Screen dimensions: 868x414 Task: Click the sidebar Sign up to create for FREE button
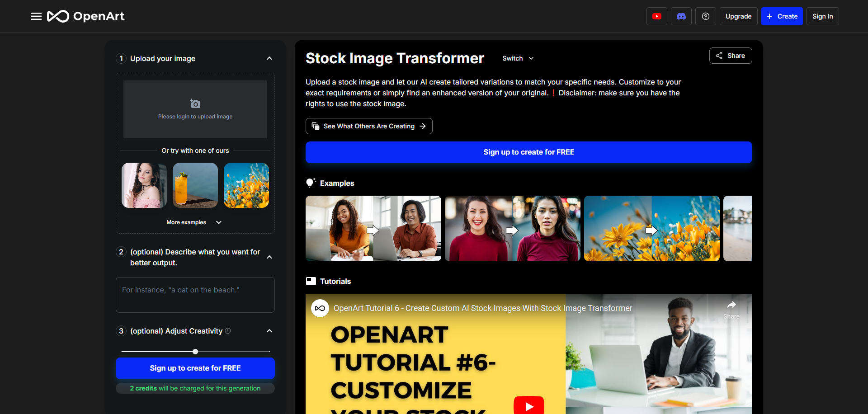point(195,368)
